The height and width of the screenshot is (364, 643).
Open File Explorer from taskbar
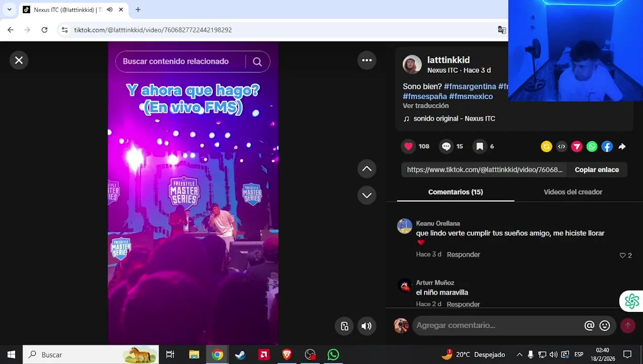(x=194, y=355)
